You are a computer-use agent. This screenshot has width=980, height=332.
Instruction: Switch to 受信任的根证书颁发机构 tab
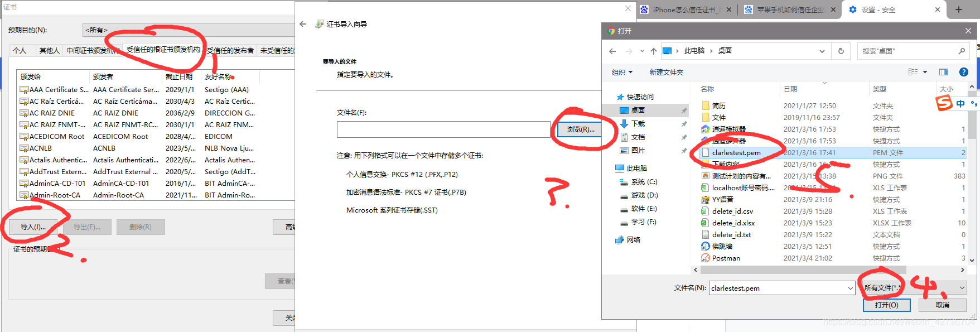pos(163,50)
